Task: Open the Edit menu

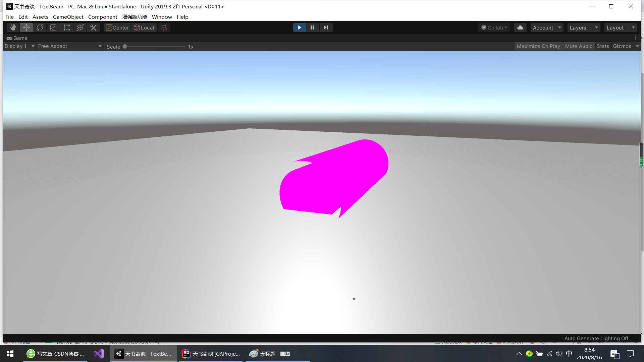Action: 23,17
